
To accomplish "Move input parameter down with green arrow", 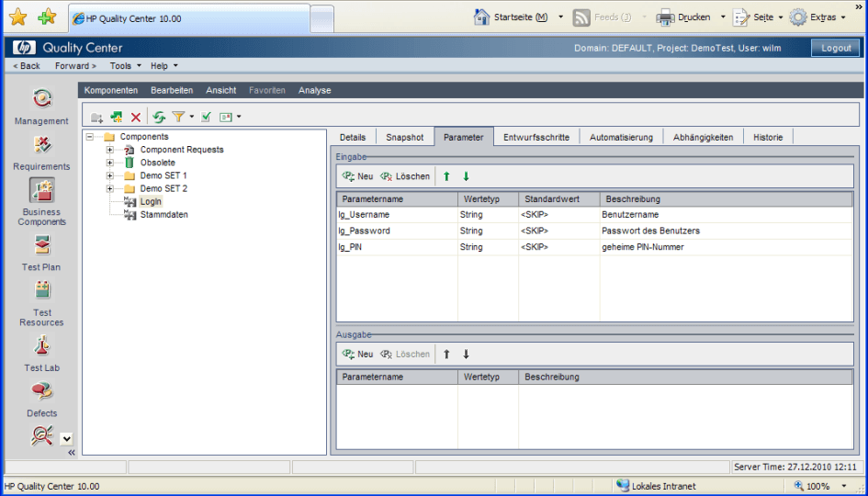I will (x=466, y=176).
